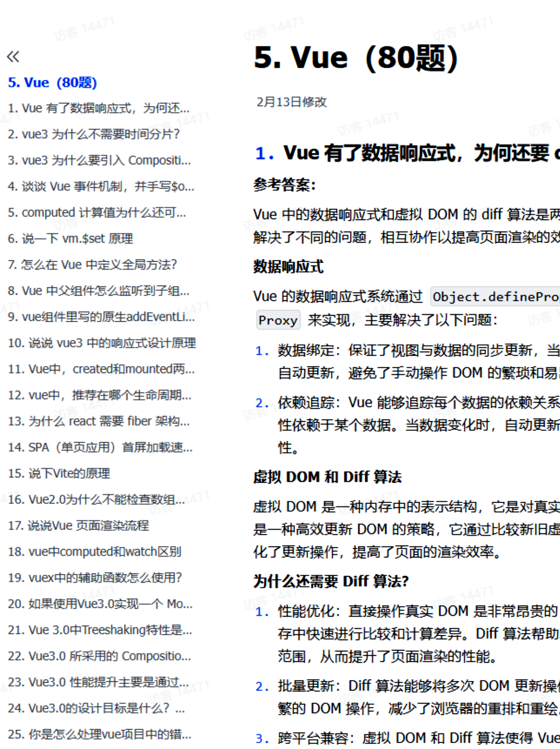Open 6. 说一下 vm.$set 原理
The image size is (560, 749).
(x=70, y=238)
